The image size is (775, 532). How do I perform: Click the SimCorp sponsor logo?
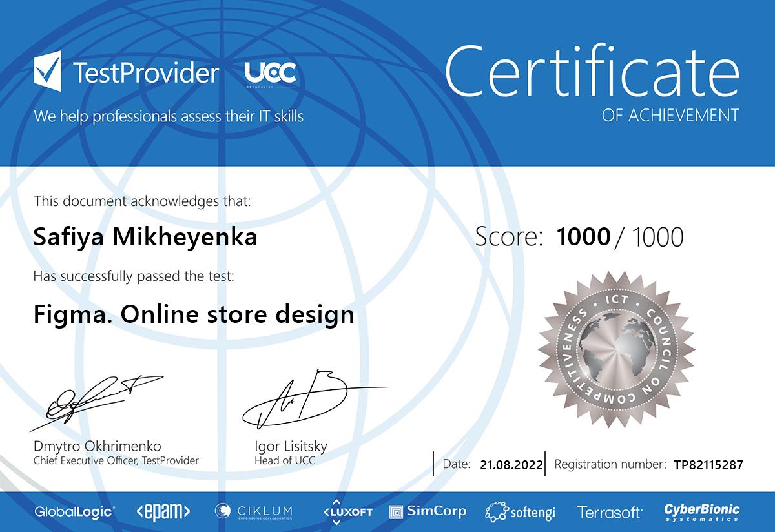pyautogui.click(x=428, y=511)
